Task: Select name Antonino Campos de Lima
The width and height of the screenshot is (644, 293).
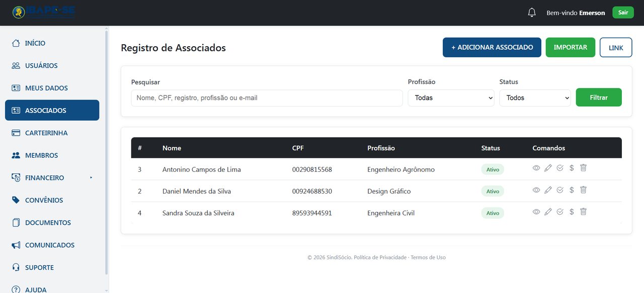Action: (202, 170)
